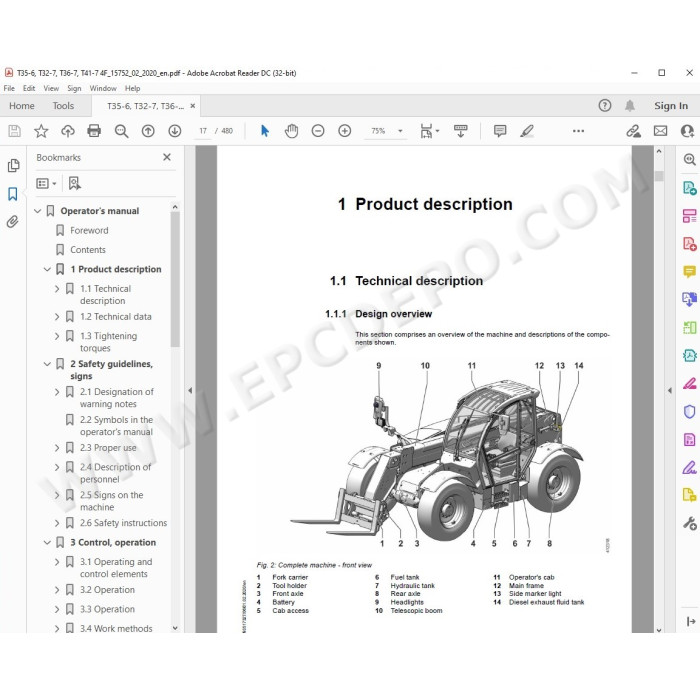
Task: Open Export PDF tool in right pane
Action: coord(689,188)
